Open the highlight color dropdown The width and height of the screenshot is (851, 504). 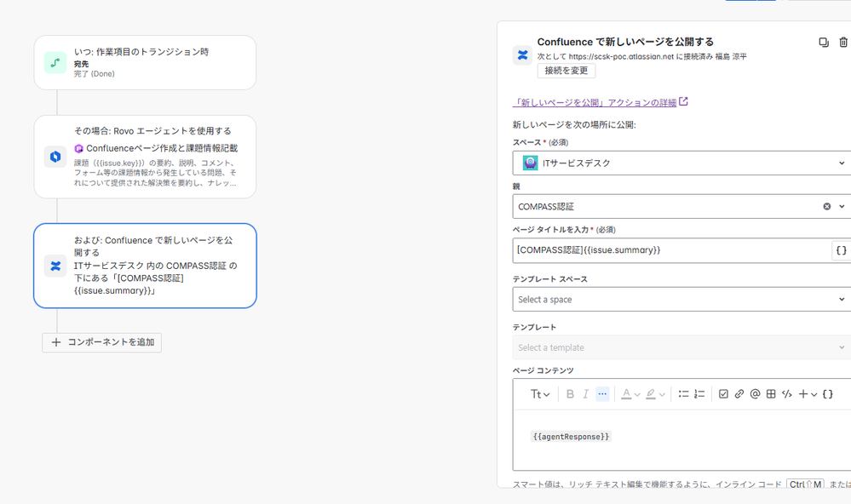pos(655,394)
